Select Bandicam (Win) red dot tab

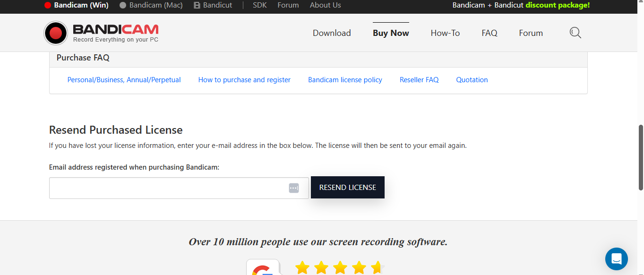point(77,5)
